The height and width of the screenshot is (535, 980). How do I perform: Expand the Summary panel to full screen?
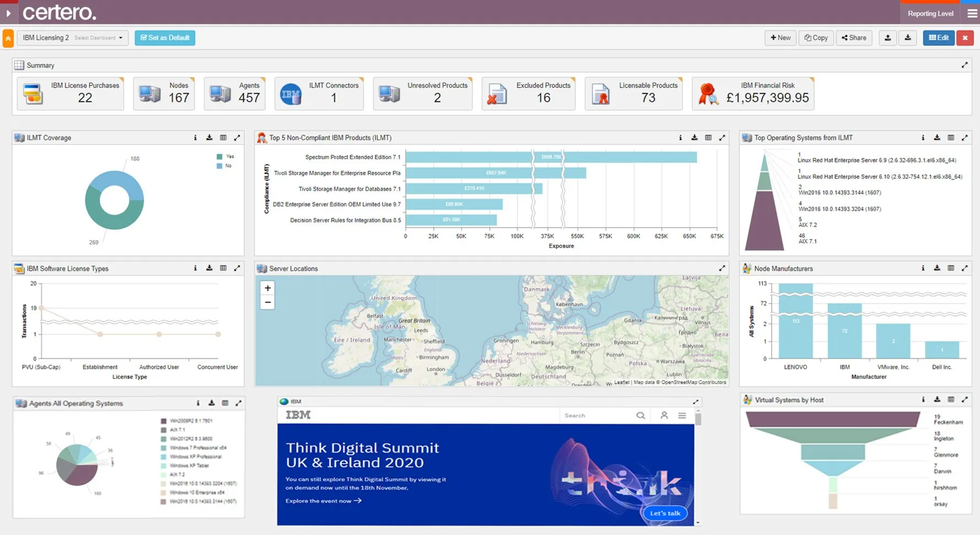(965, 65)
